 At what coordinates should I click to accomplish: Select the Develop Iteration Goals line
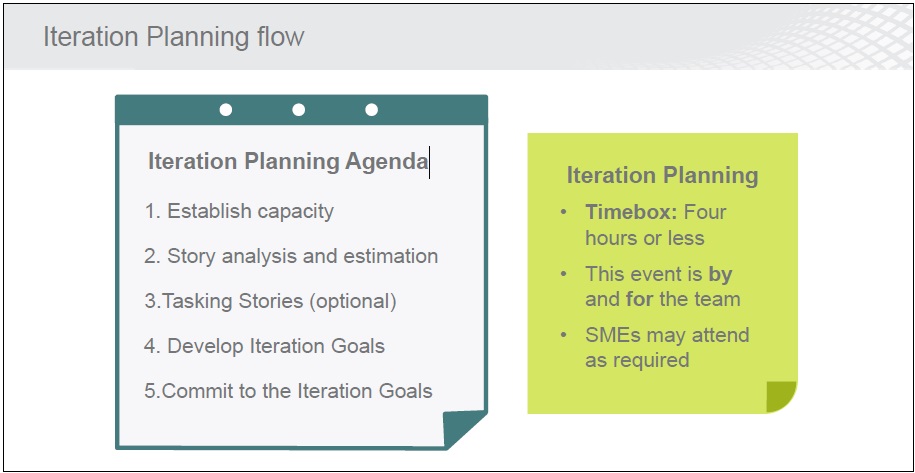264,346
